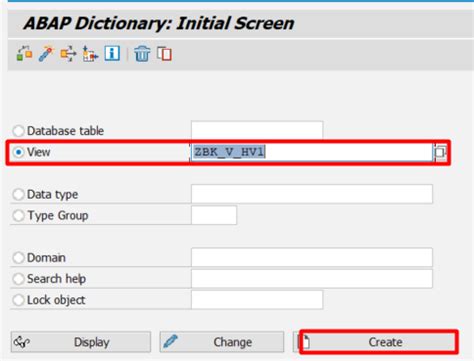Click the Activate wand toolbar icon
Image resolution: width=474 pixels, height=361 pixels.
pyautogui.click(x=46, y=54)
